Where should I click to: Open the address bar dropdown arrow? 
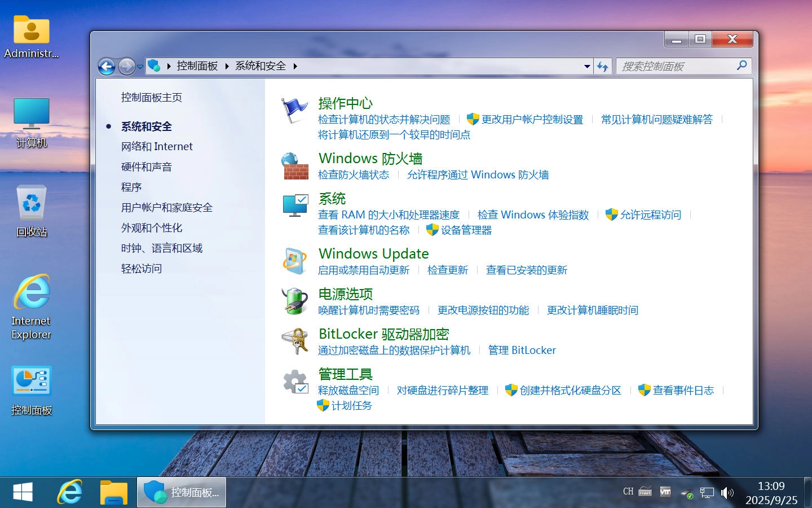(x=587, y=66)
